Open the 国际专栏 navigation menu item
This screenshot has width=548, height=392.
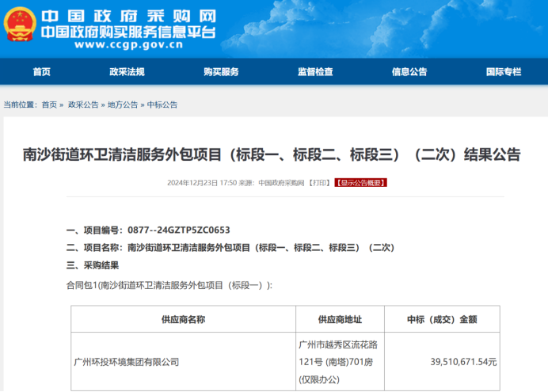tap(504, 72)
